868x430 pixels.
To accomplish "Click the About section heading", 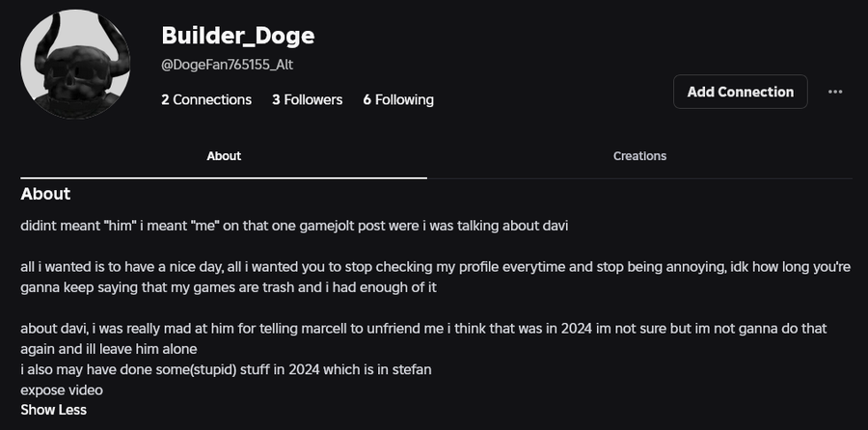I will click(x=45, y=194).
